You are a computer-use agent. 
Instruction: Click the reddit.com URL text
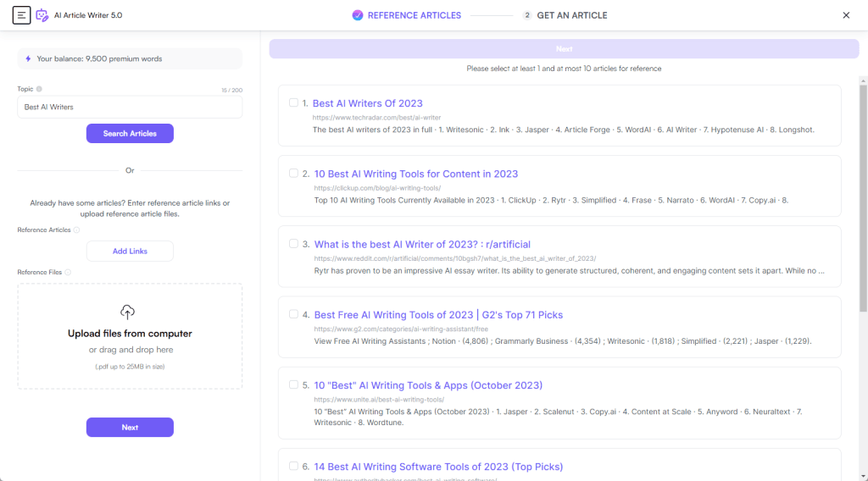(455, 258)
